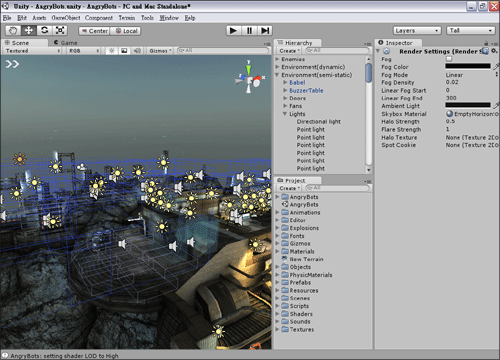Open the Gizmos dropdown
Screen dimensions: 500x360
pos(160,51)
